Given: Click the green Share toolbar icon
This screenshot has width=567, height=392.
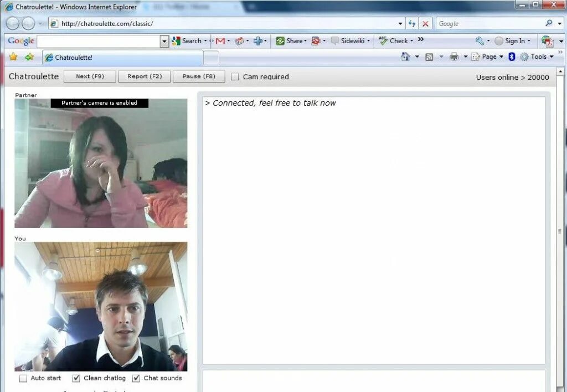Looking at the screenshot, I should (x=280, y=41).
